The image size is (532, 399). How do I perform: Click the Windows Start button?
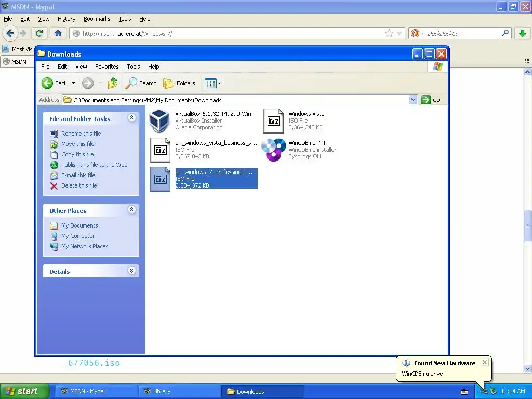click(x=24, y=391)
